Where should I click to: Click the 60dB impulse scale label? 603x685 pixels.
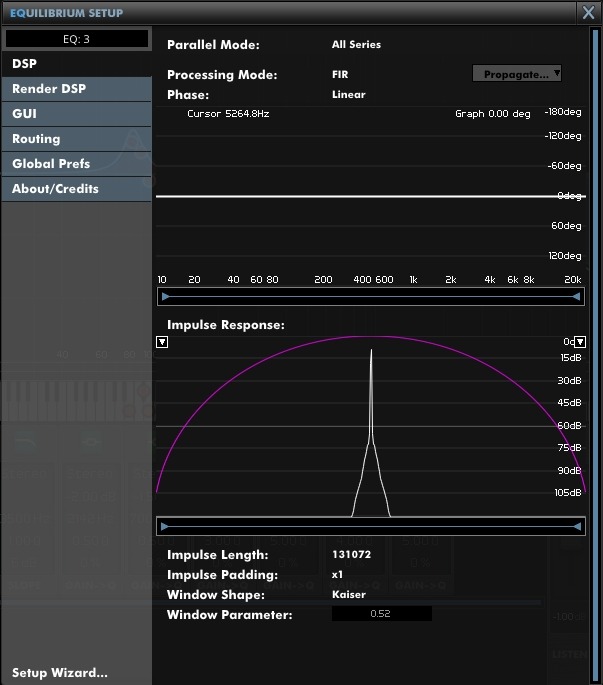[569, 426]
